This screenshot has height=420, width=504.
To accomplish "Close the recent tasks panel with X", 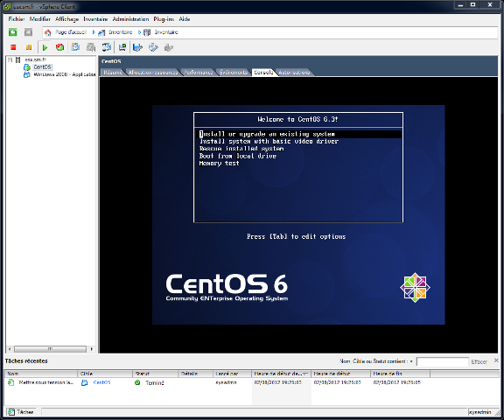I will coord(496,360).
